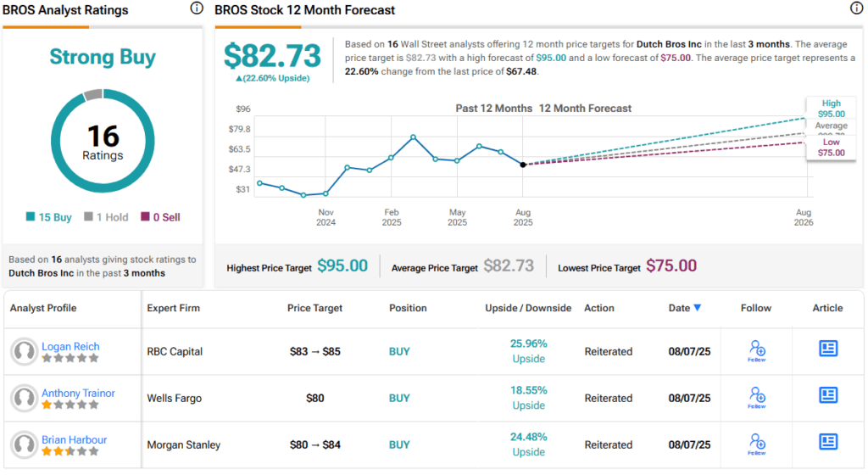Click Logan Reich's avatar picture
This screenshot has width=868, height=475.
coord(25,351)
